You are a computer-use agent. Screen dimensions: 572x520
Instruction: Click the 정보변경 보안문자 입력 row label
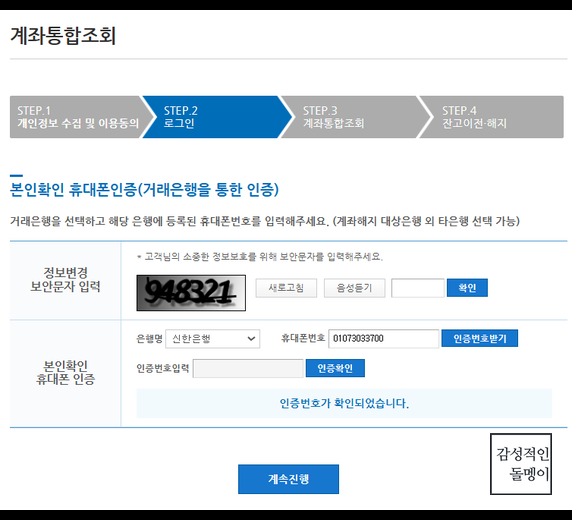coord(65,280)
